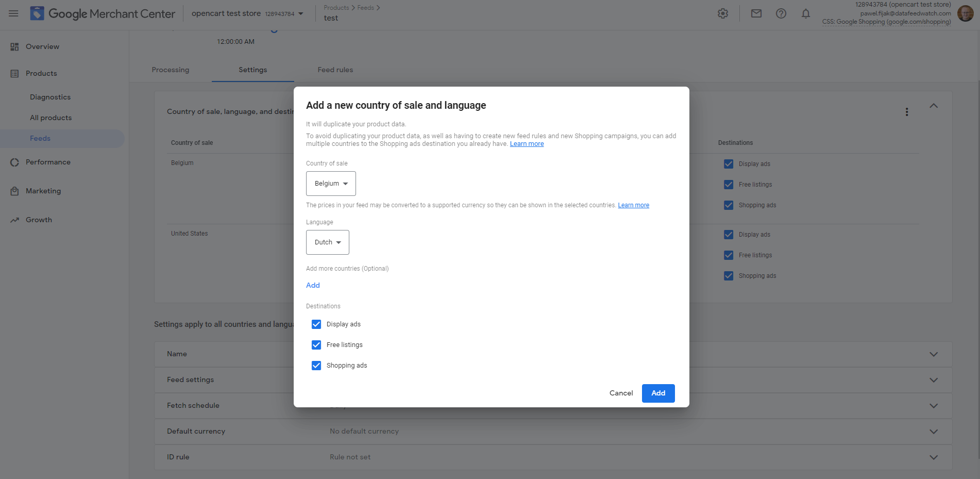The image size is (980, 479).
Task: Uncheck Display ads destination in dialog
Action: tap(316, 324)
